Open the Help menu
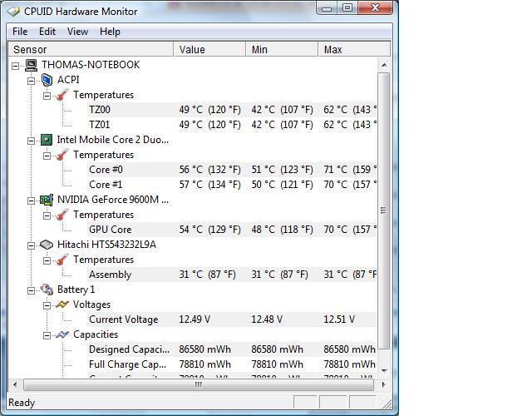Viewport: 532px width, 416px height. 110,32
